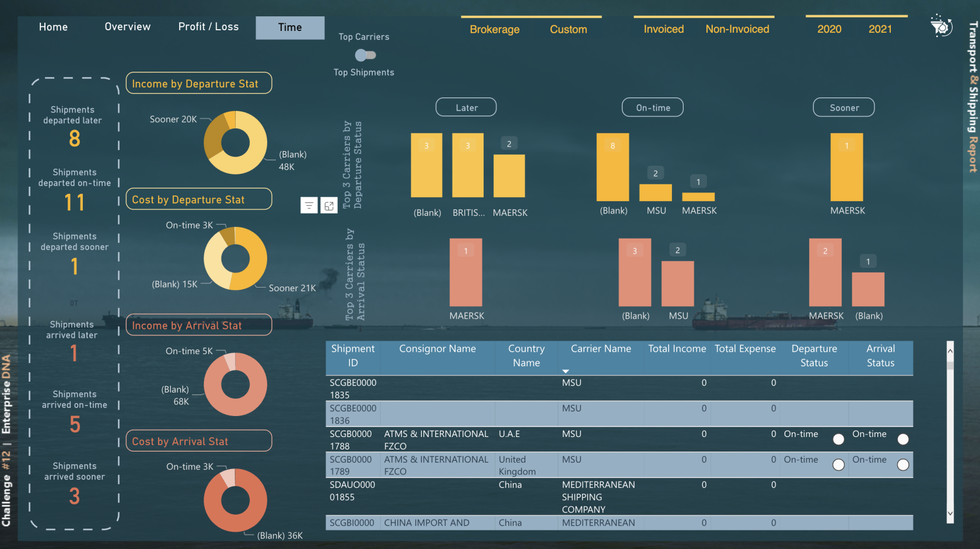
Task: Click the clear filters funnel icon
Action: (x=941, y=26)
